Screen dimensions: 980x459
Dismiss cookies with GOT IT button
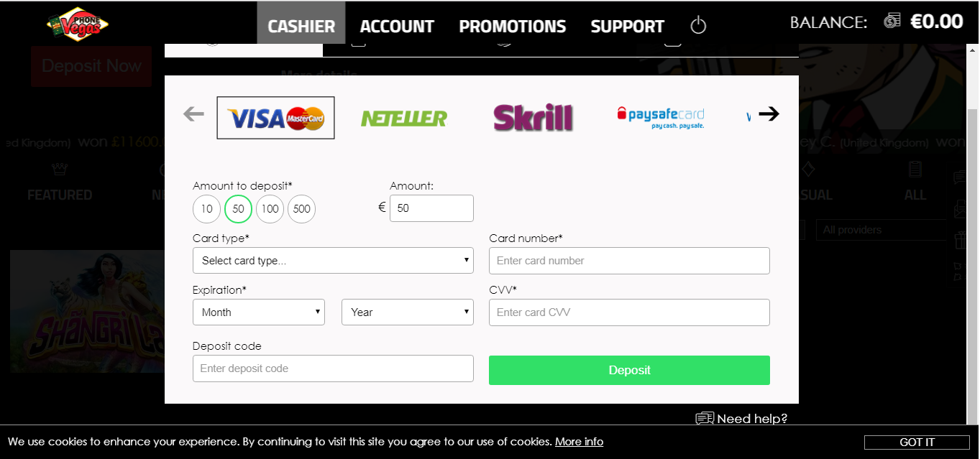(917, 442)
